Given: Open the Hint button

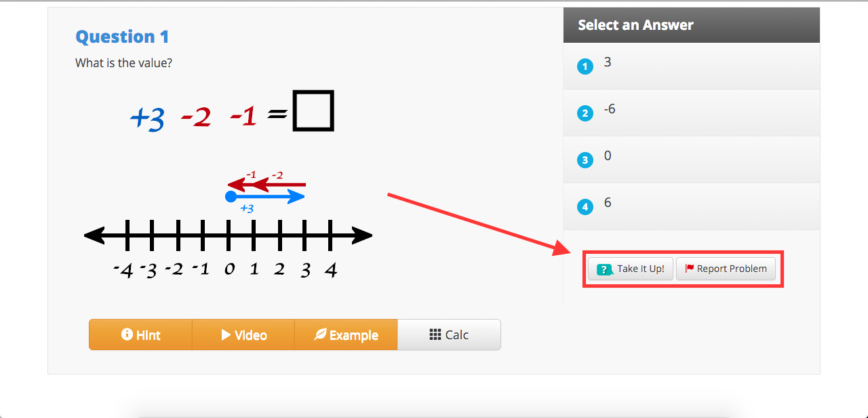Looking at the screenshot, I should click(140, 335).
